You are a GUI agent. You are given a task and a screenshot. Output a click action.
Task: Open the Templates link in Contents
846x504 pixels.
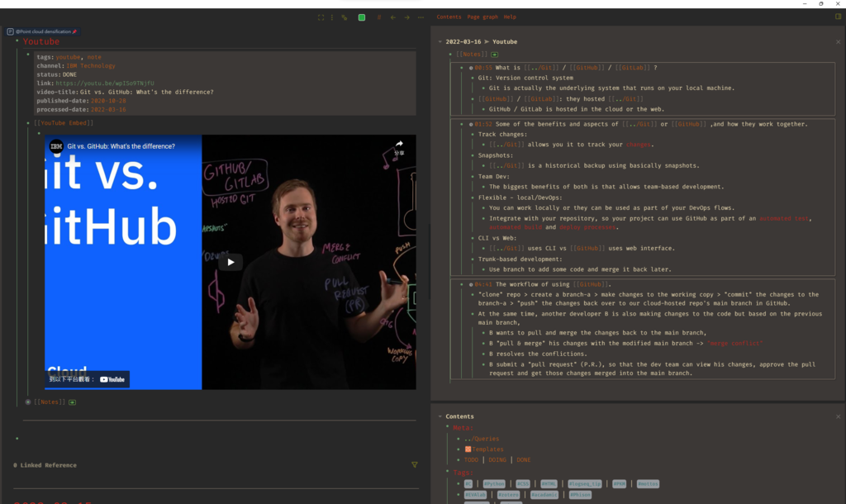click(x=487, y=449)
